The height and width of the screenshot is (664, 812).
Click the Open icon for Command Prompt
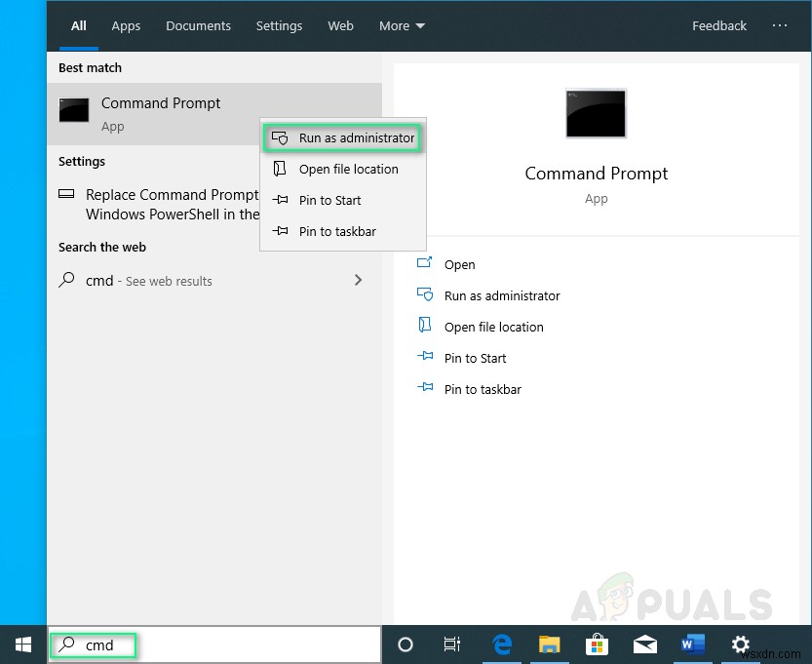click(x=425, y=263)
